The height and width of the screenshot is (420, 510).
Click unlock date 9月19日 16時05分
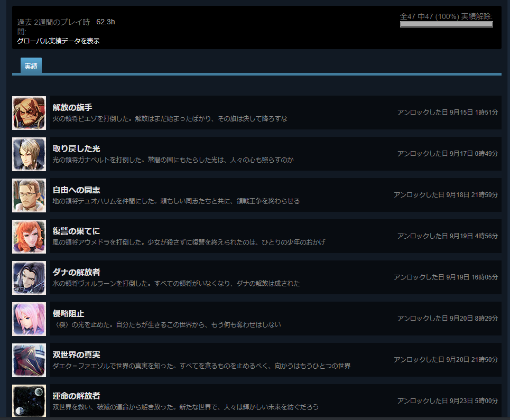click(446, 277)
